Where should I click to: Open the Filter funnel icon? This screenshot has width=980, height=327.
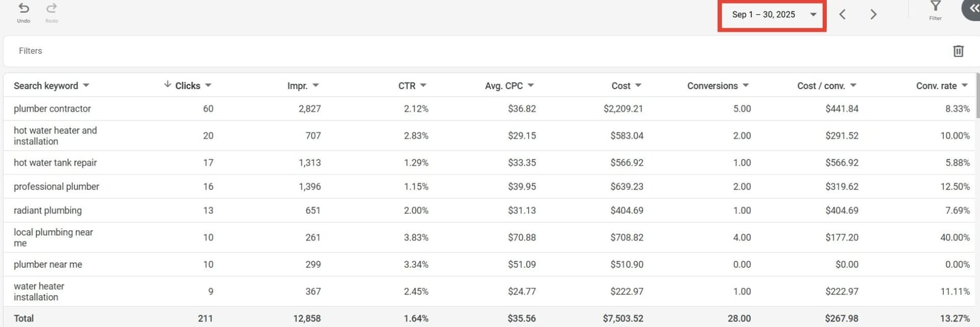(x=935, y=7)
